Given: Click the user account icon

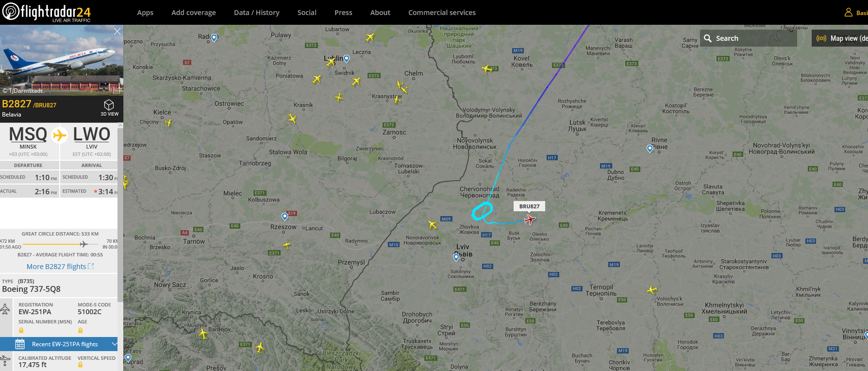Looking at the screenshot, I should tap(849, 12).
